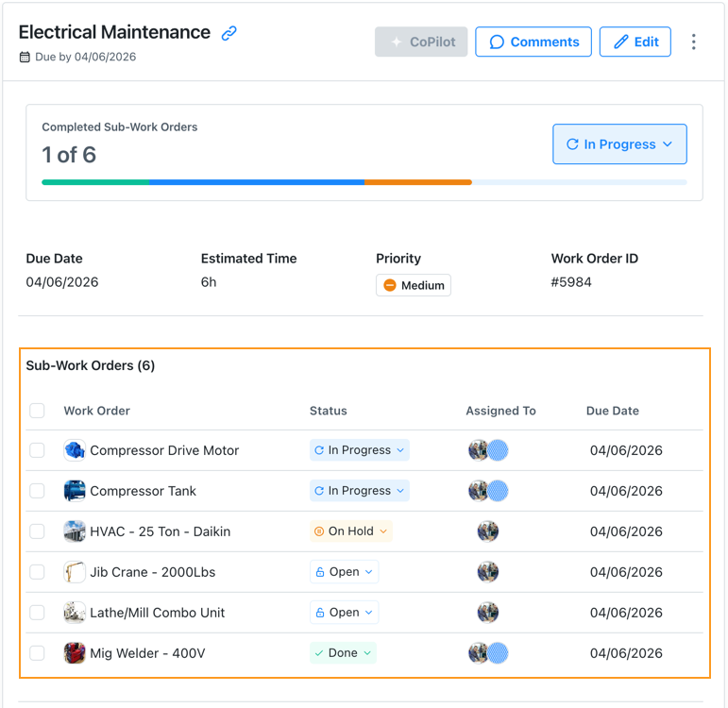Click the Mig Welder asset icon
The height and width of the screenshot is (708, 728).
tap(75, 653)
